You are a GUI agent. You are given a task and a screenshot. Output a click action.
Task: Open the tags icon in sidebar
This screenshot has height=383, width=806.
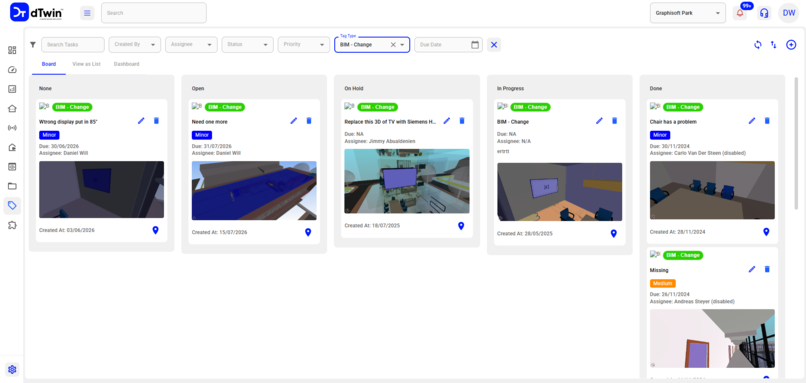point(12,206)
